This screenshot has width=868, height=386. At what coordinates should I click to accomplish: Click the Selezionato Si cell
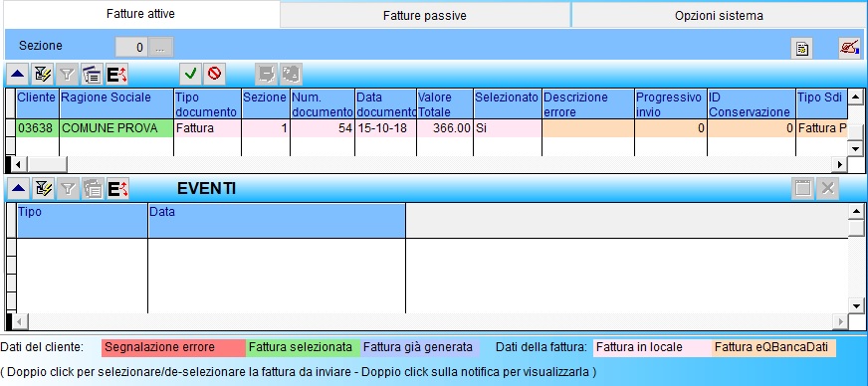click(x=507, y=128)
